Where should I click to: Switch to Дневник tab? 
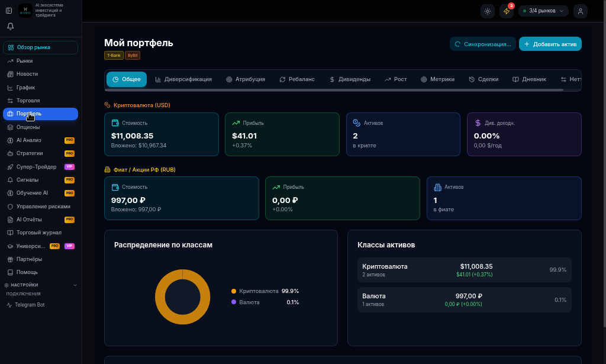tap(529, 79)
